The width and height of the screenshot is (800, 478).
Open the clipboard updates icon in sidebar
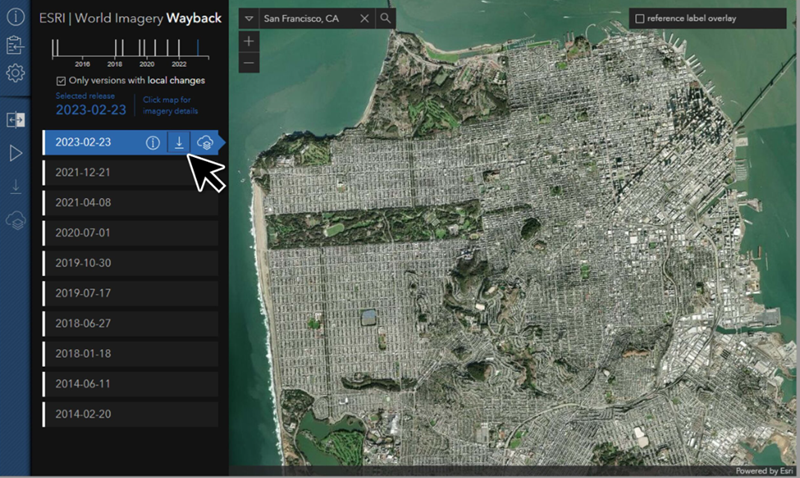coord(15,45)
